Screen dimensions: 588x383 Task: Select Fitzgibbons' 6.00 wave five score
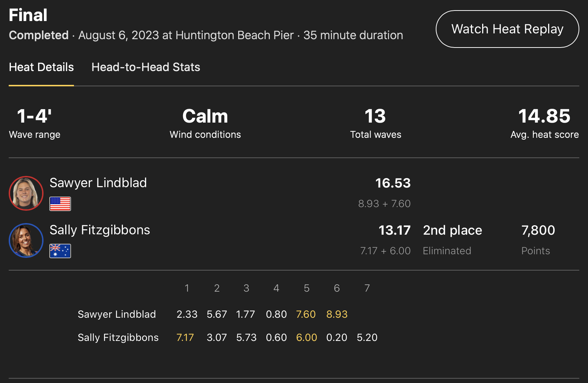coord(307,337)
